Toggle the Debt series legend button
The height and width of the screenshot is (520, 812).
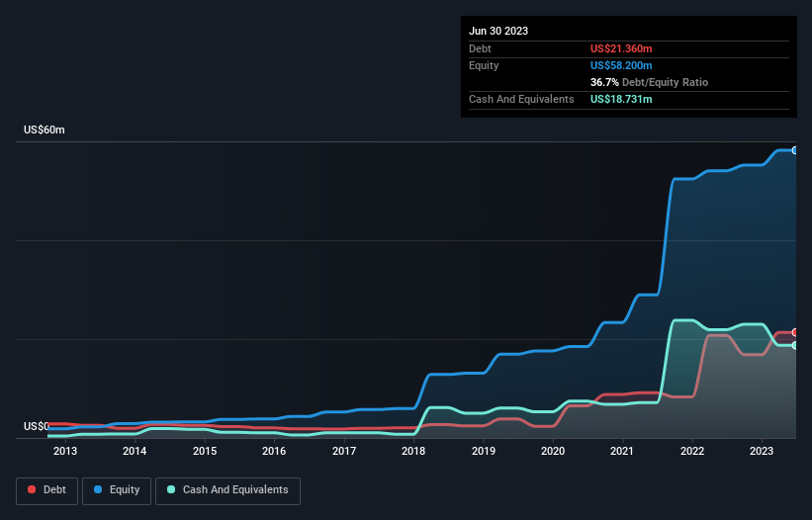coord(46,490)
